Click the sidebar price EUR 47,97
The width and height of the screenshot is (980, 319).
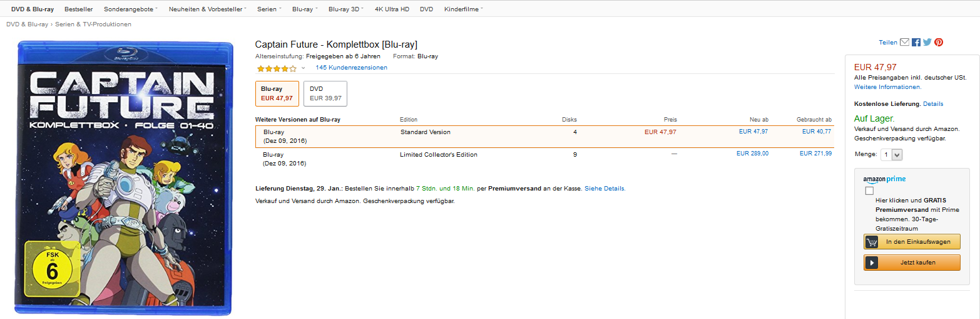click(x=875, y=67)
